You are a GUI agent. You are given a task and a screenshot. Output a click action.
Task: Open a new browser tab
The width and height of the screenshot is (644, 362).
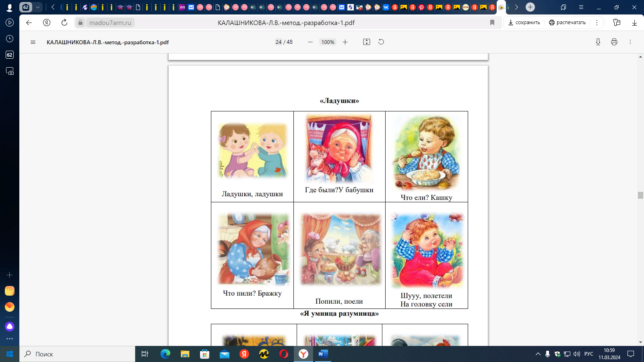point(530,7)
